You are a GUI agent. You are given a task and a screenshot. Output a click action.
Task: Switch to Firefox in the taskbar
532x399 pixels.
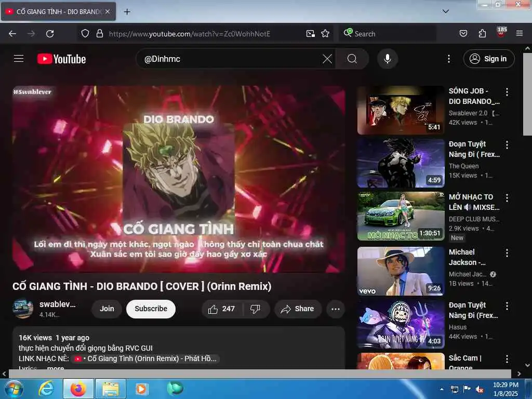[78, 389]
